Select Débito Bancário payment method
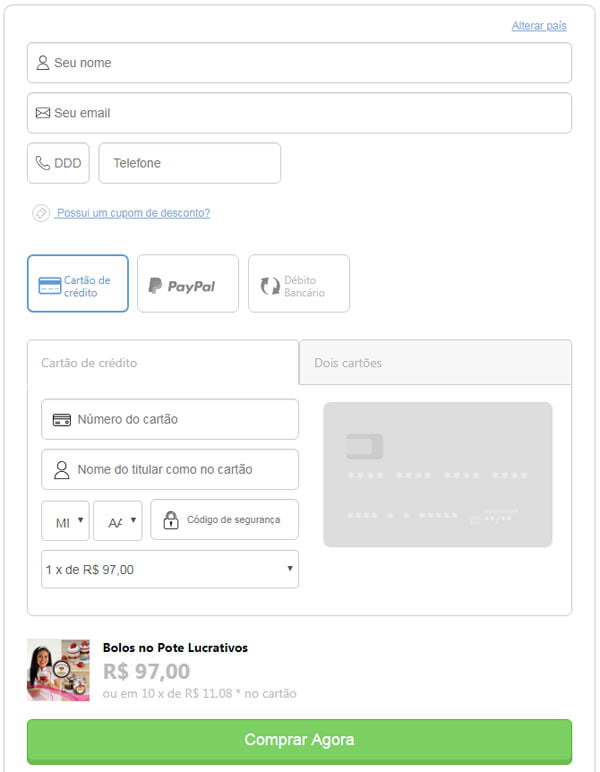This screenshot has height=772, width=600. [x=299, y=284]
